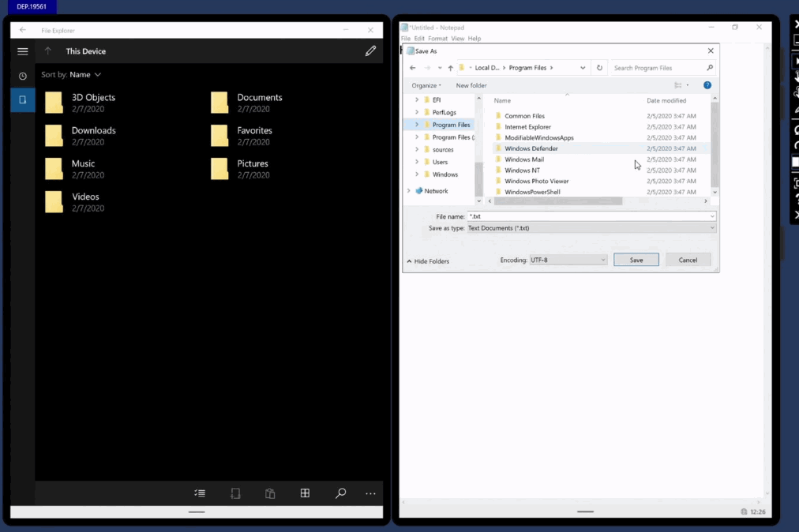Open the Save as type dropdown

click(591, 228)
